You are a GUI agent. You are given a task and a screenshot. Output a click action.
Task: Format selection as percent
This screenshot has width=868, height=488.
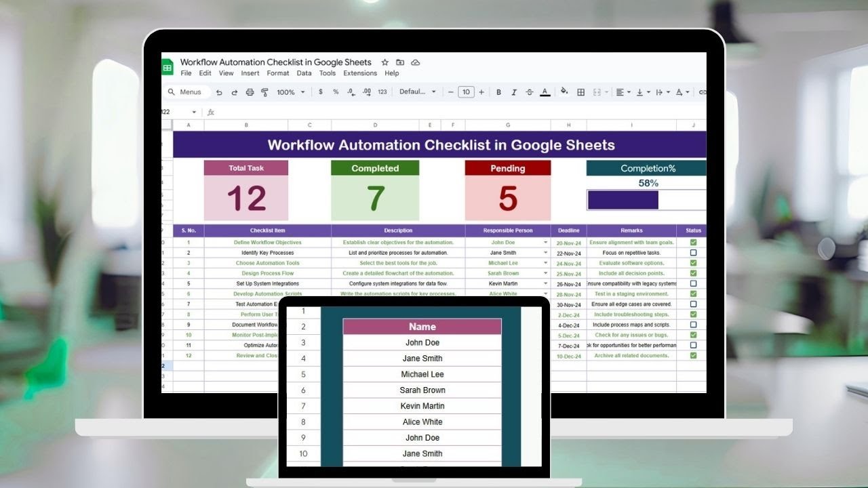click(x=336, y=92)
